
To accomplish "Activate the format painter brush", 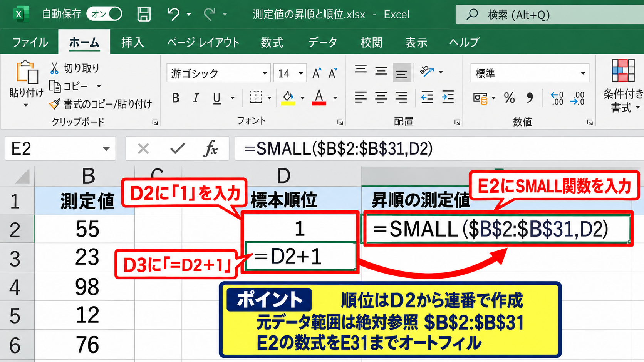I will coord(54,104).
